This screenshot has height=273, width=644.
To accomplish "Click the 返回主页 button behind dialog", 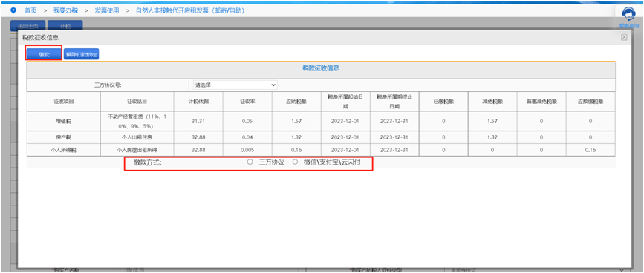I will [x=27, y=26].
